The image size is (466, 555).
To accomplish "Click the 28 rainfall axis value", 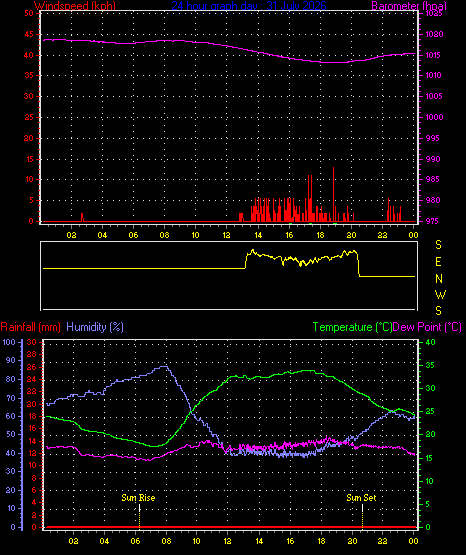I will (x=31, y=354).
